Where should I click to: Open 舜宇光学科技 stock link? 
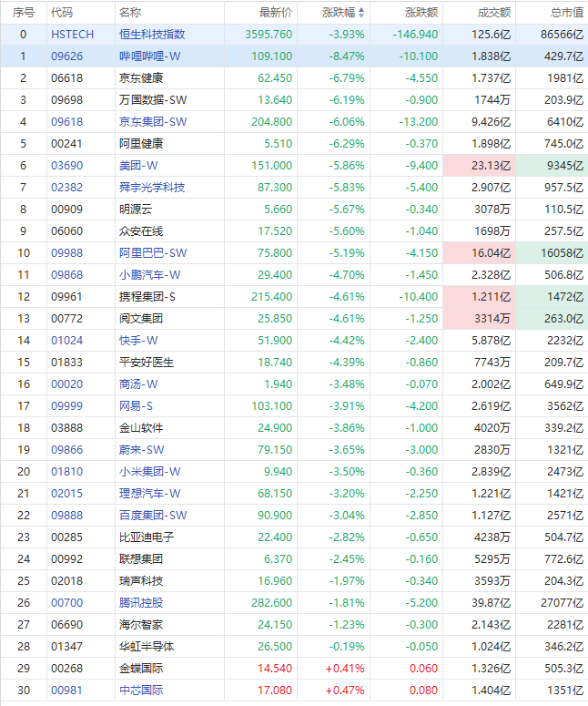[152, 188]
